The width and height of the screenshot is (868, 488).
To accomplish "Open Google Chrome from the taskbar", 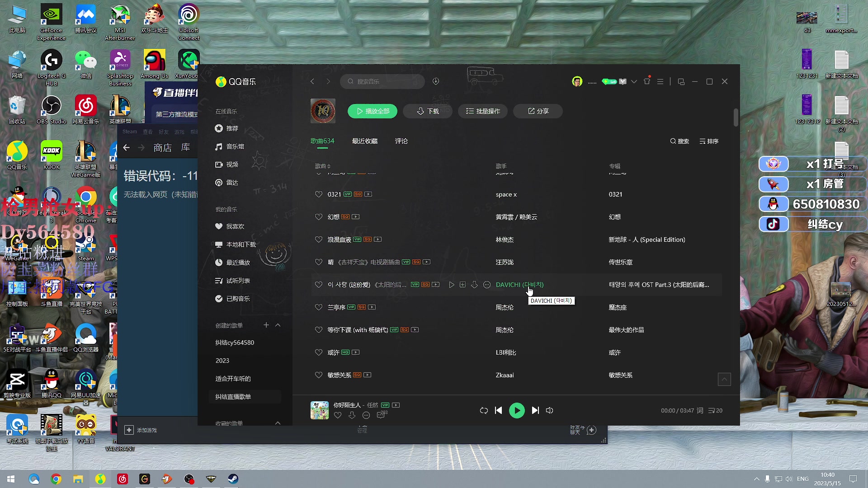I will click(56, 479).
